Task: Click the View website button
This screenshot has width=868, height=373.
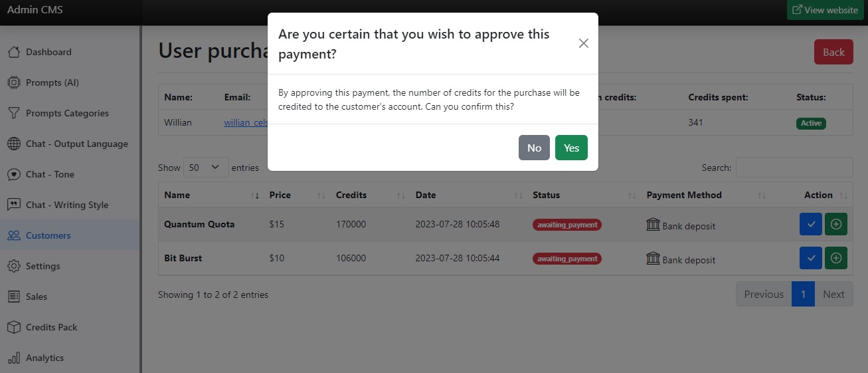Action: pyautogui.click(x=825, y=10)
